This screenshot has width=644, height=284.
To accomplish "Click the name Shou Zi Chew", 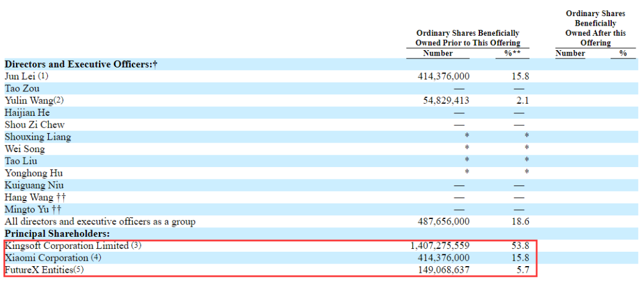I will tap(35, 125).
